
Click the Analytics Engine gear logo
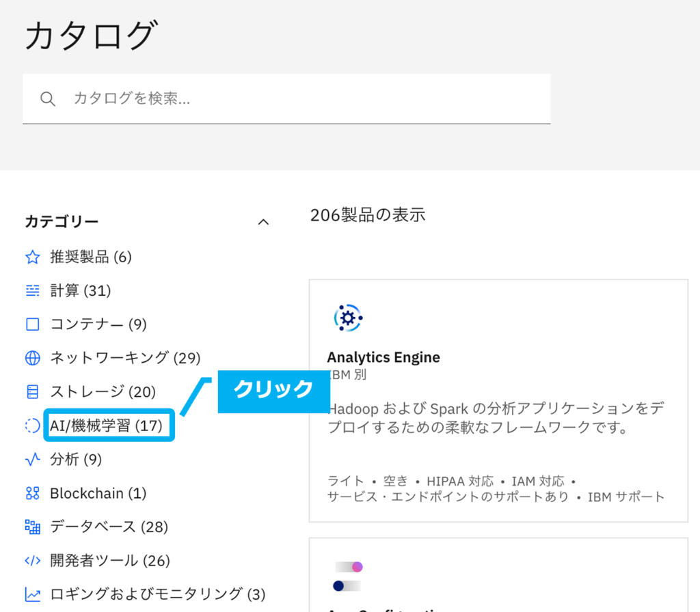click(348, 317)
